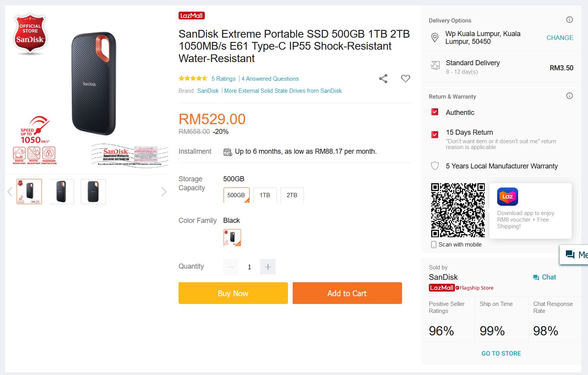The height and width of the screenshot is (375, 588).
Task: Open chat with SanDisk seller
Action: coord(545,277)
